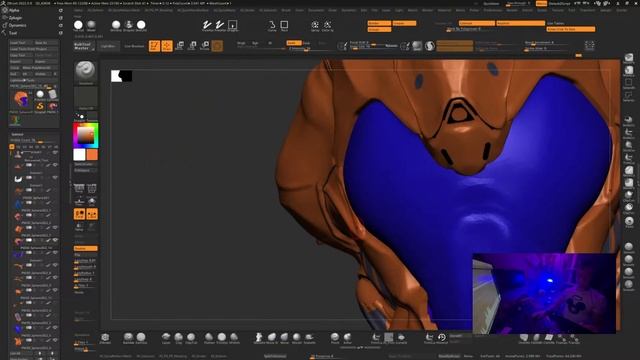Screen dimensions: 640x360
Task: Click Load Tools From Project
Action: tap(34, 49)
